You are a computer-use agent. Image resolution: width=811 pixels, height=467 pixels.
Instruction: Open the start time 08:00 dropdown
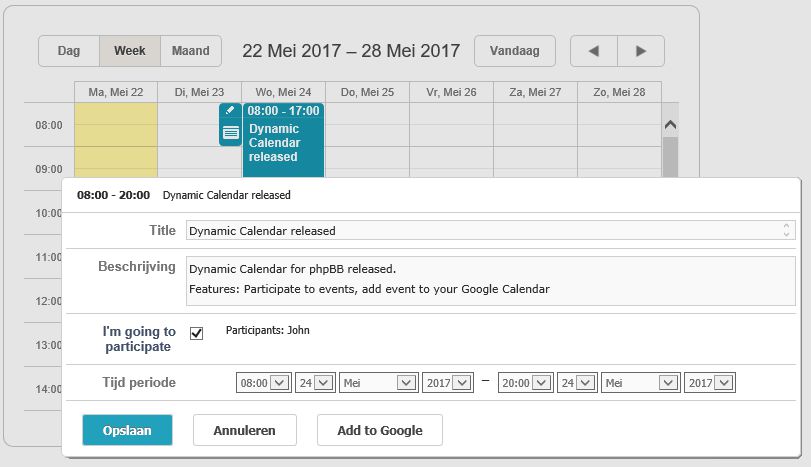pyautogui.click(x=264, y=383)
